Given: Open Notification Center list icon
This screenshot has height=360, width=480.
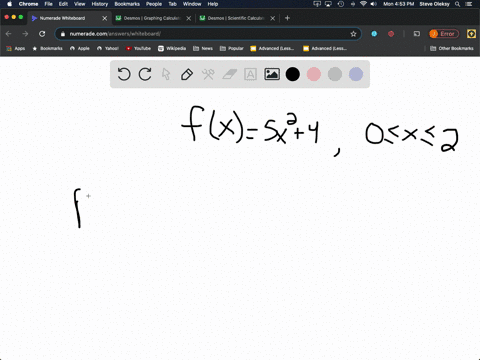Looking at the screenshot, I should 469,4.
